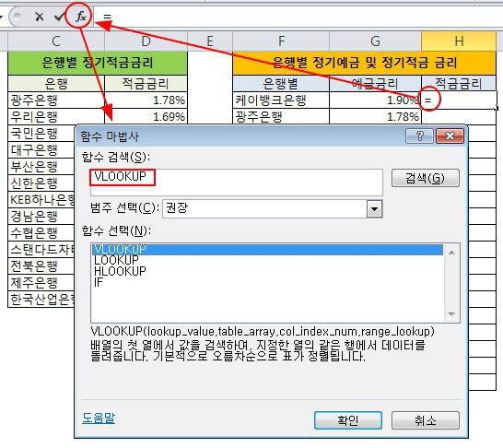The image size is (503, 448).
Task: Select column D header
Action: (x=146, y=41)
